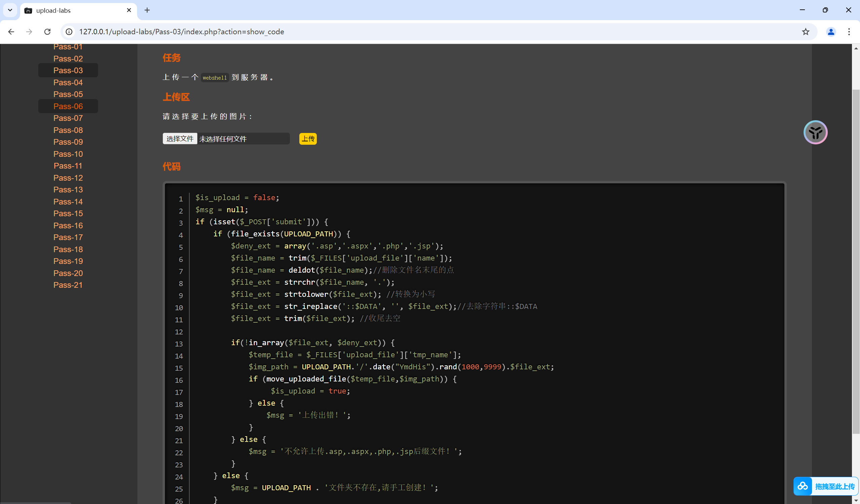Screen dimensions: 860x504
Task: Go to Pass-21 in the sidebar
Action: click(68, 285)
